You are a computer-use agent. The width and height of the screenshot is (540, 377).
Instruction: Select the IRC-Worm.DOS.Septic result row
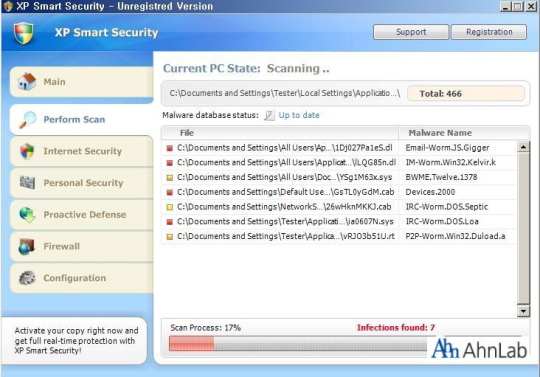[x=339, y=207]
